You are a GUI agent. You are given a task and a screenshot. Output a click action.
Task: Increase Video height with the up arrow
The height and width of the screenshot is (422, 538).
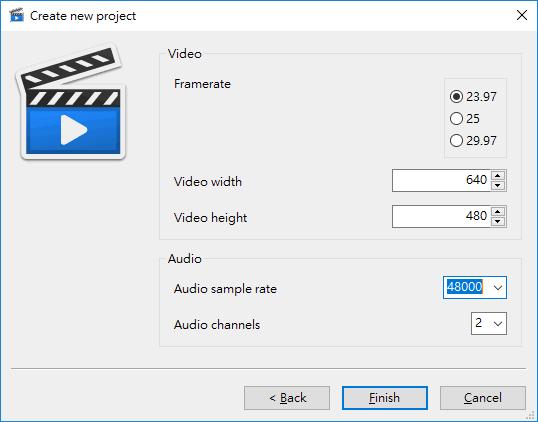tap(498, 212)
